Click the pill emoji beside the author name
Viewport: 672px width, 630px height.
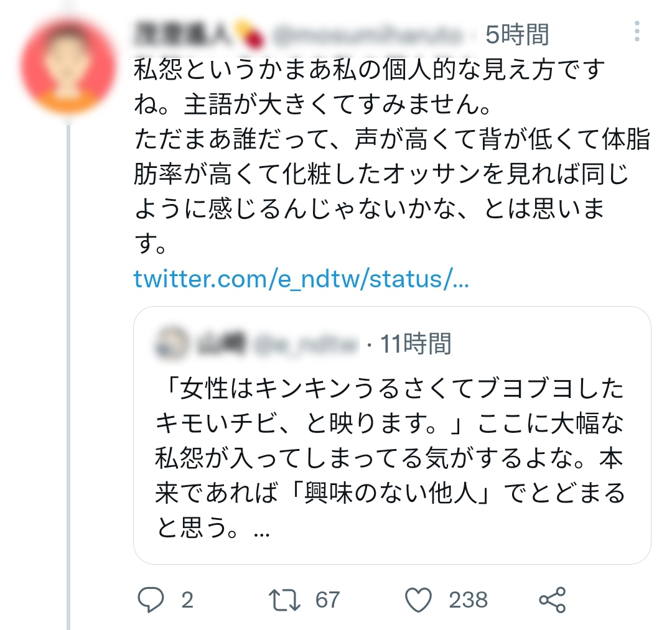coord(248,35)
